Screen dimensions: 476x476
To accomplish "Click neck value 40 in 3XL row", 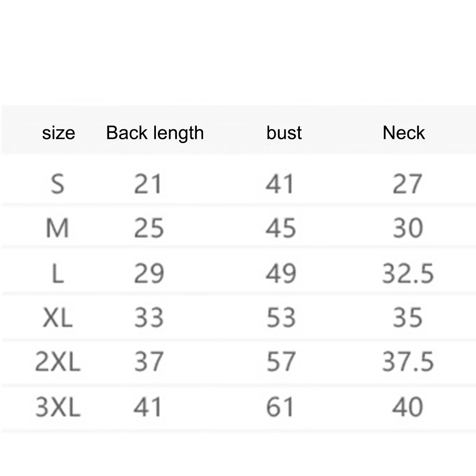I will [407, 407].
